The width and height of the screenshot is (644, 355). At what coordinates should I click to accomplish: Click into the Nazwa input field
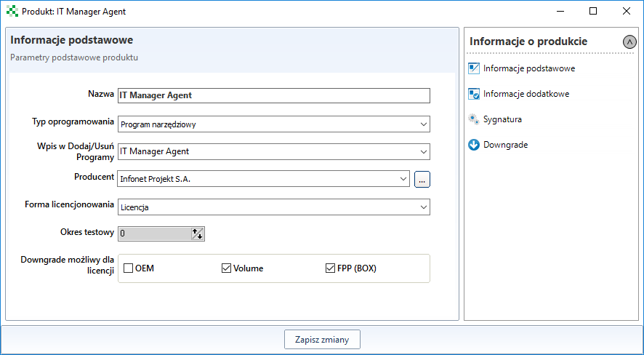click(274, 95)
